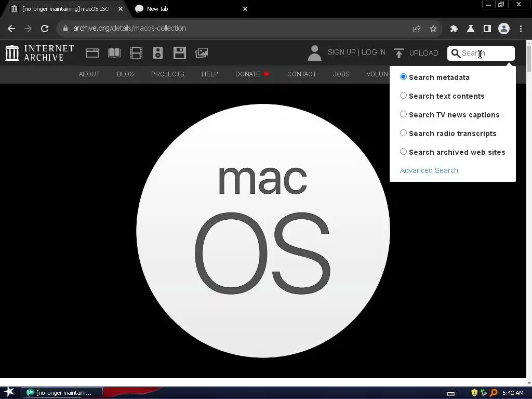Open Chrome three-dot menu
The height and width of the screenshot is (399, 532).
[521, 29]
